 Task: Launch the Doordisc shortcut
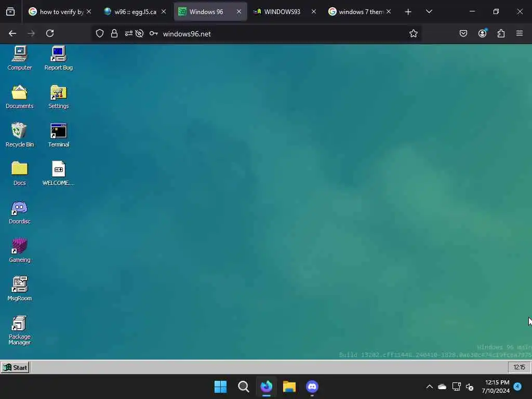(20, 212)
